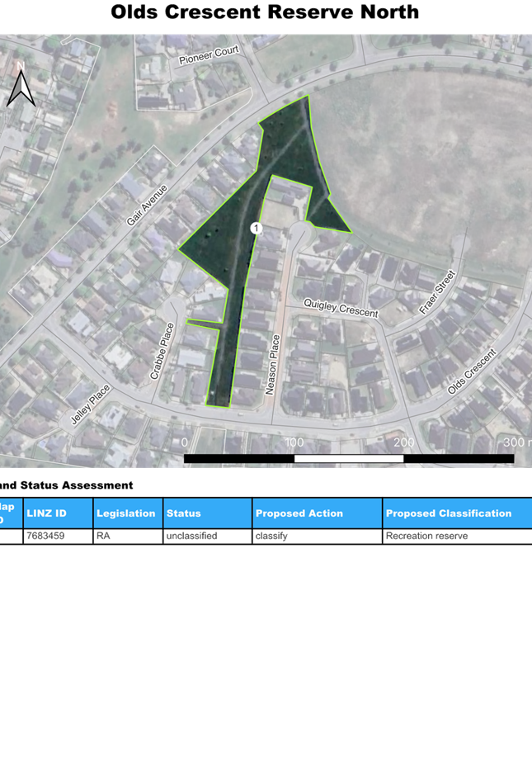Click the Crabbe Place street label
532x771 pixels.
(x=162, y=351)
